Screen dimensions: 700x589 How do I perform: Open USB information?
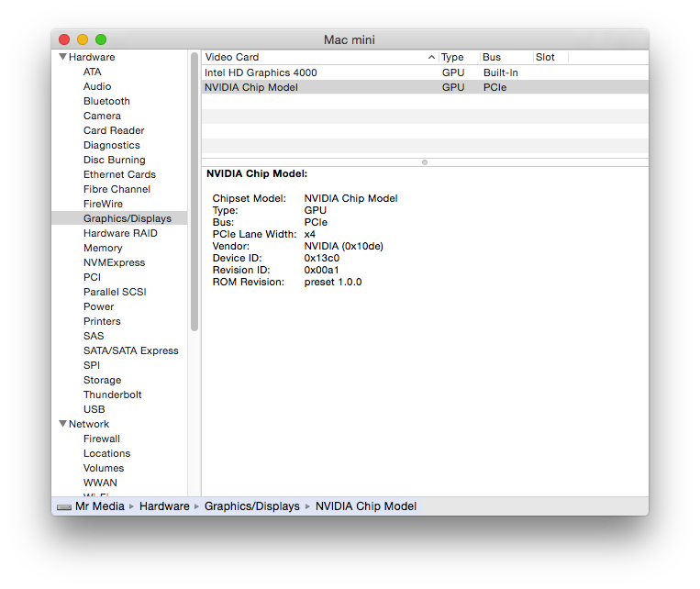94,409
